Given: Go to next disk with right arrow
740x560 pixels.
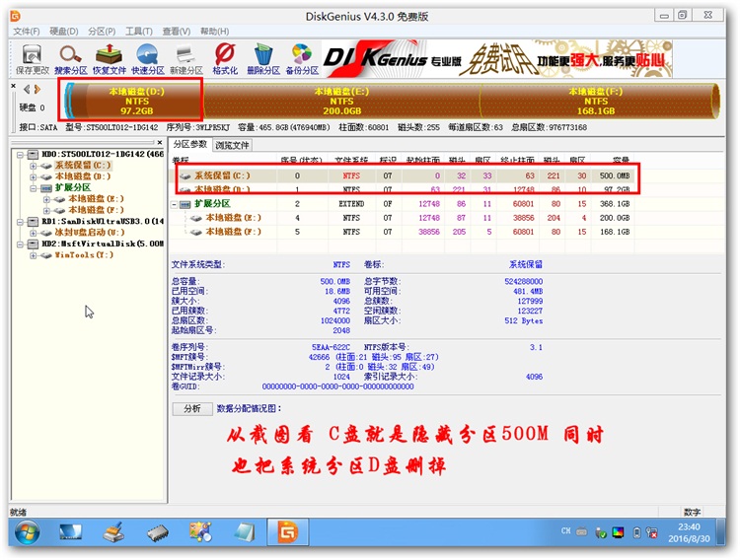Looking at the screenshot, I should [x=37, y=89].
